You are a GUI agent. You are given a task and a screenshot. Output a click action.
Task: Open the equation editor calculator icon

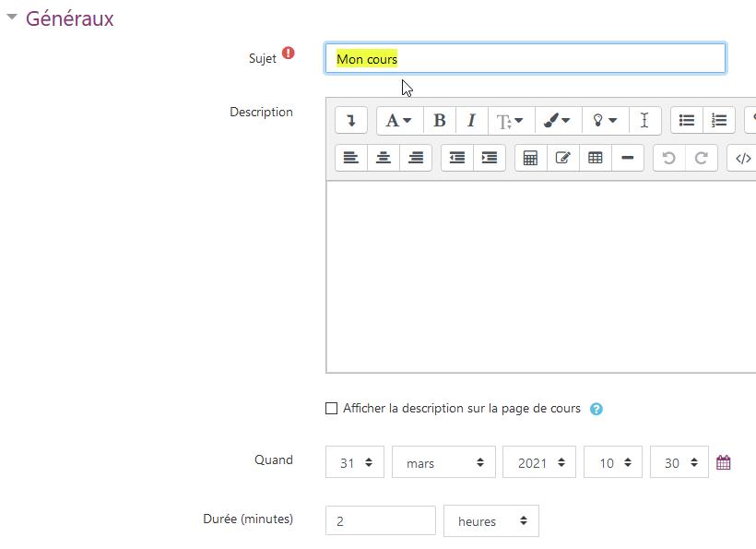(x=530, y=158)
